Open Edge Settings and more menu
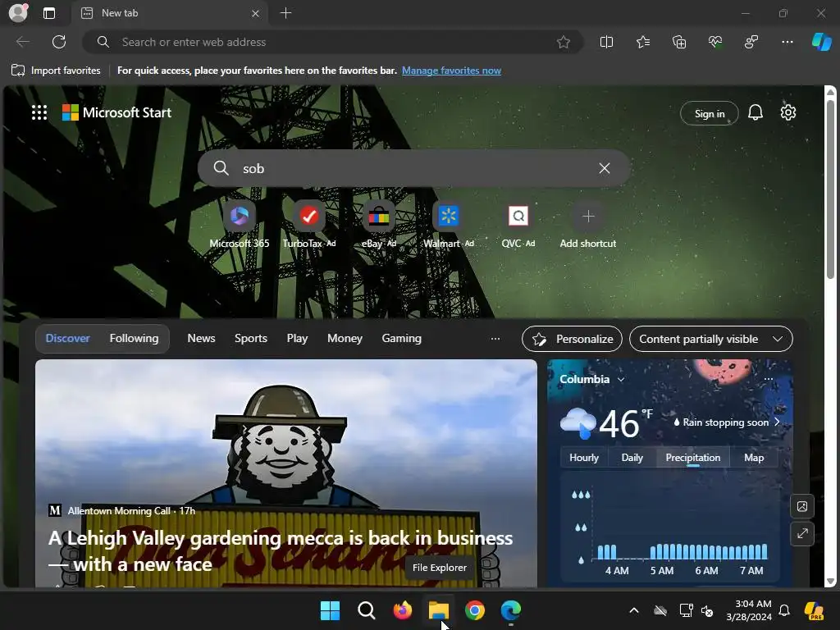The width and height of the screenshot is (840, 630). pos(787,42)
